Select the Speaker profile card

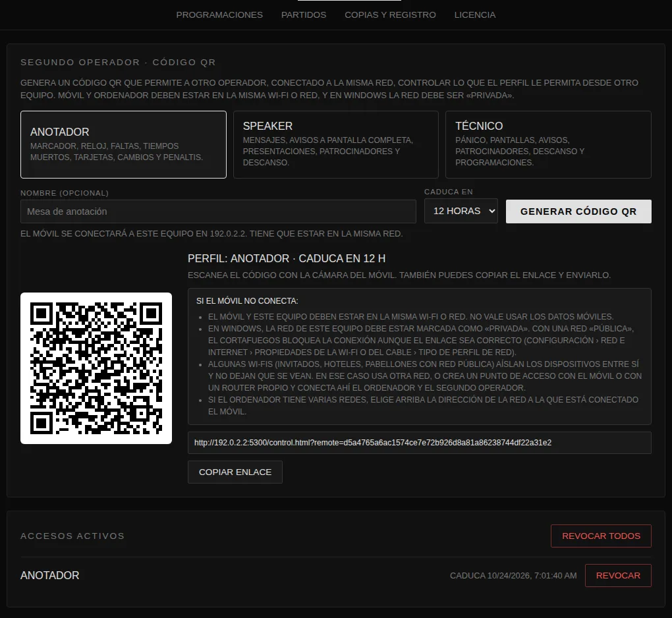coord(336,144)
